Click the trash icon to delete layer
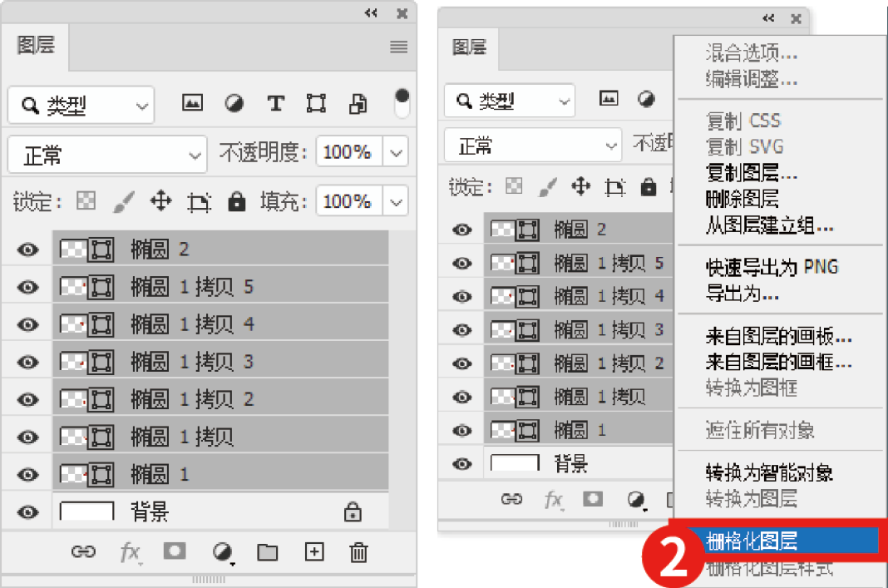This screenshot has width=888, height=588. coord(358,551)
